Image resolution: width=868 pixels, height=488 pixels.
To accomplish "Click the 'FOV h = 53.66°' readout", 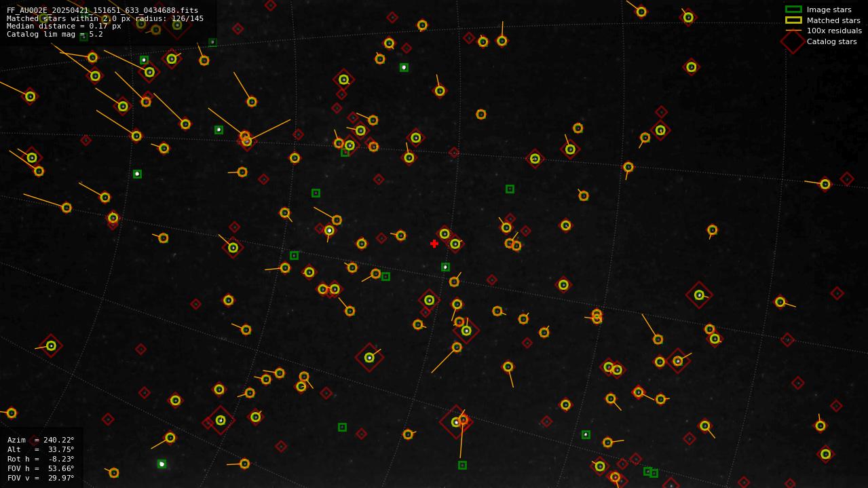I will click(x=41, y=468).
